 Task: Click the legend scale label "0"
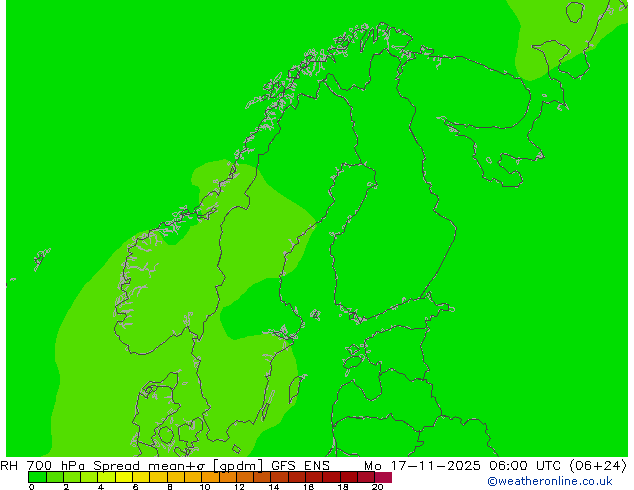[32, 487]
